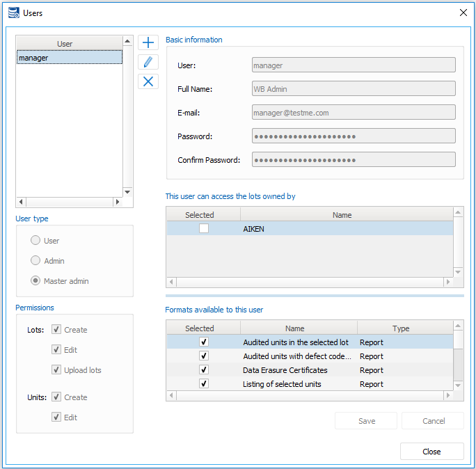Click formats table scroll down arrow
Image resolution: width=476 pixels, height=469 pixels.
[x=458, y=385]
